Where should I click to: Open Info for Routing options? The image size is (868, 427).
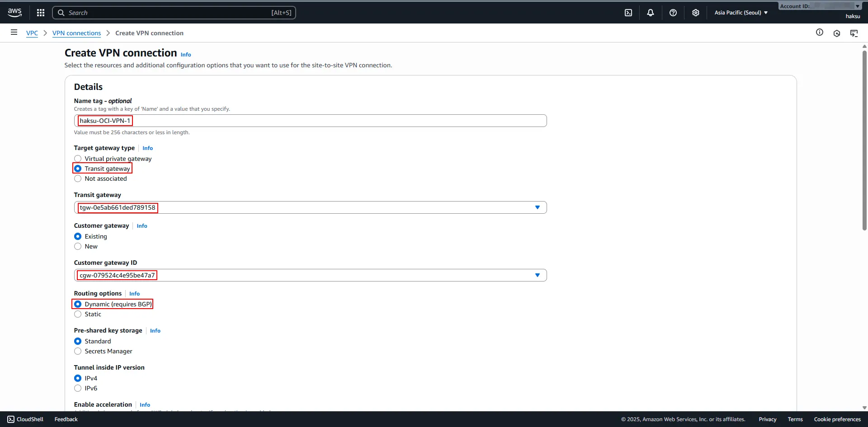134,294
